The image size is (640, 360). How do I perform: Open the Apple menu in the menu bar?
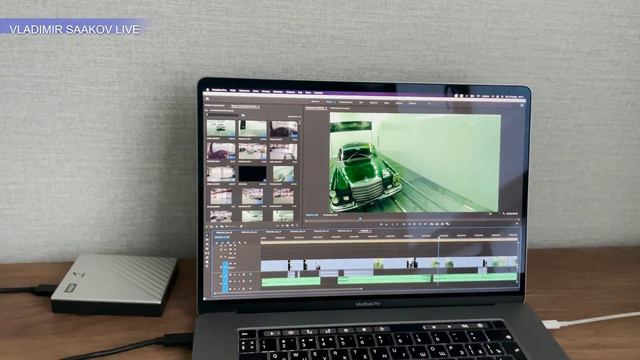tap(207, 89)
